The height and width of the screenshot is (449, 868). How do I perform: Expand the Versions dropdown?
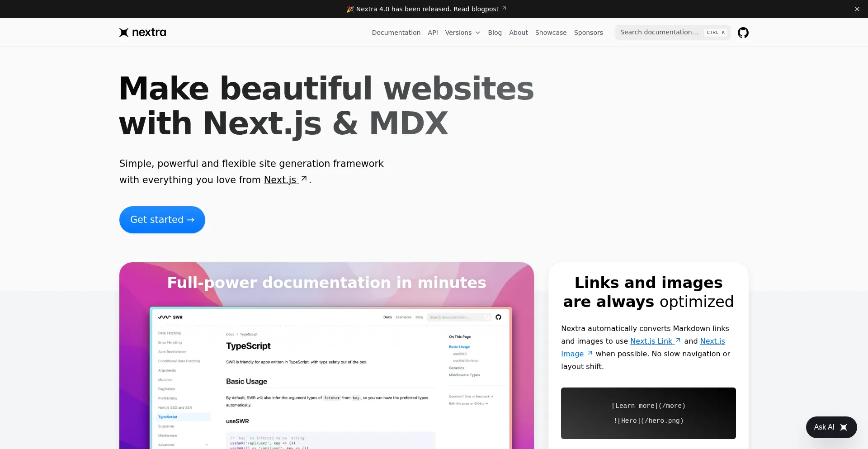pyautogui.click(x=462, y=33)
